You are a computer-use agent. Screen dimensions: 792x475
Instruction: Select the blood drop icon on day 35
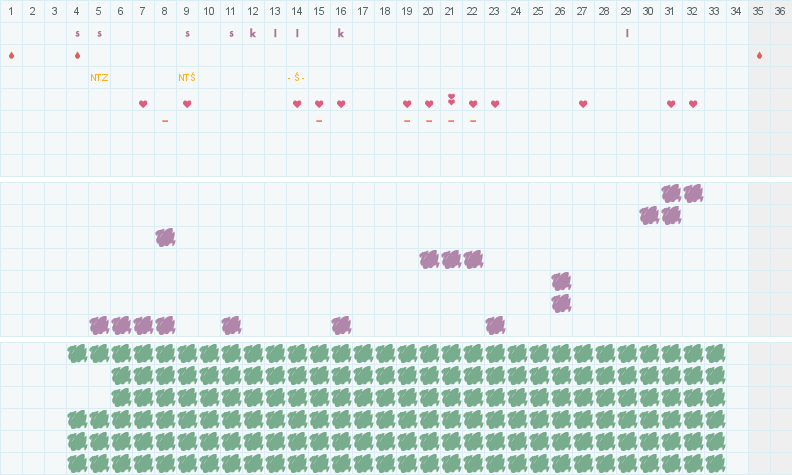(x=759, y=55)
